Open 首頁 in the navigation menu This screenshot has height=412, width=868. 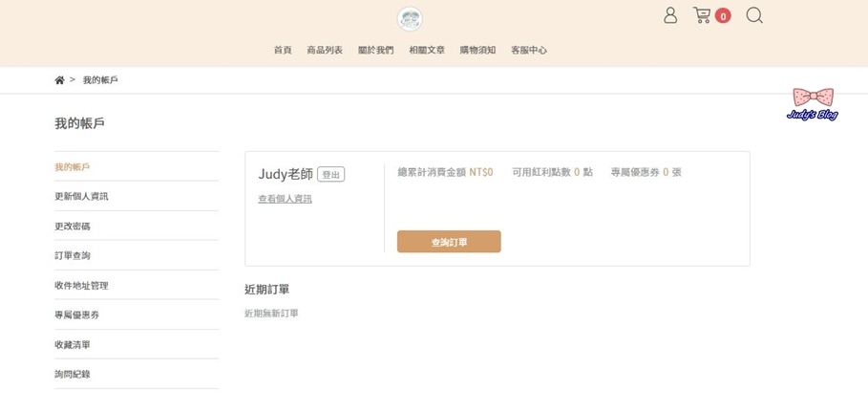283,50
